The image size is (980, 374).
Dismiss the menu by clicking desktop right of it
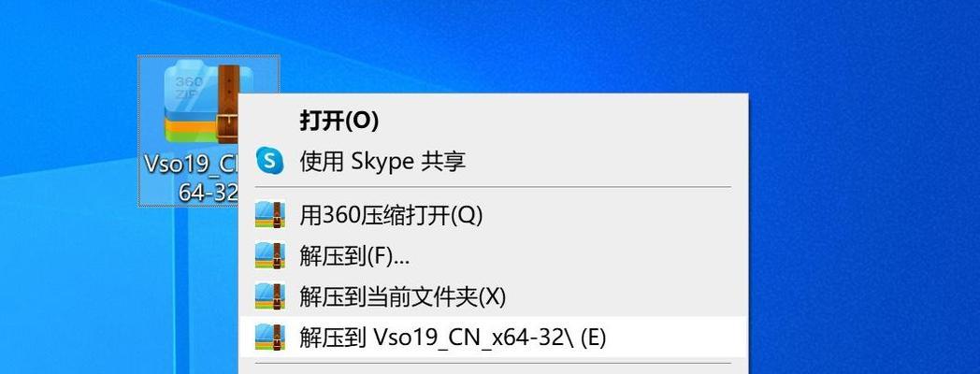point(860,234)
